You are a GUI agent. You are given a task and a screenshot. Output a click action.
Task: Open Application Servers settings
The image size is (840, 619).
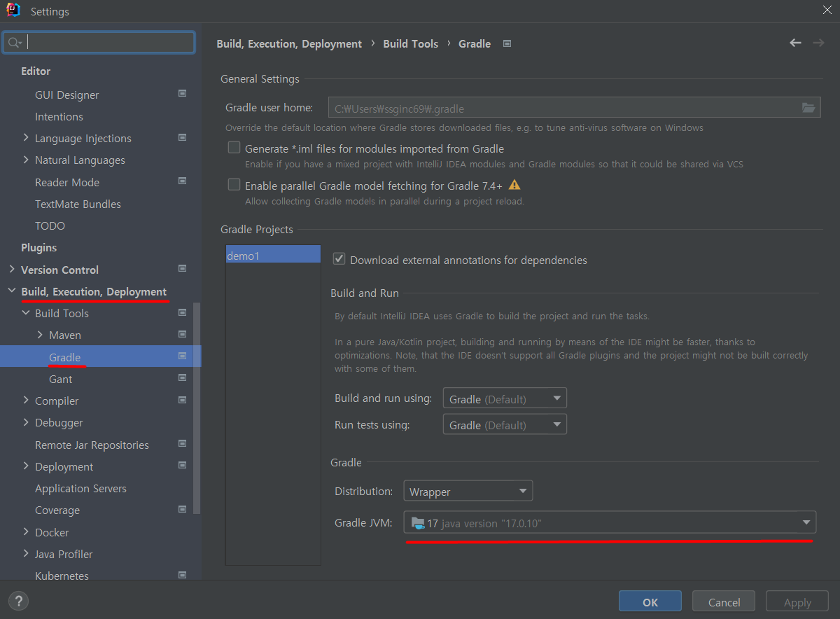click(x=80, y=488)
